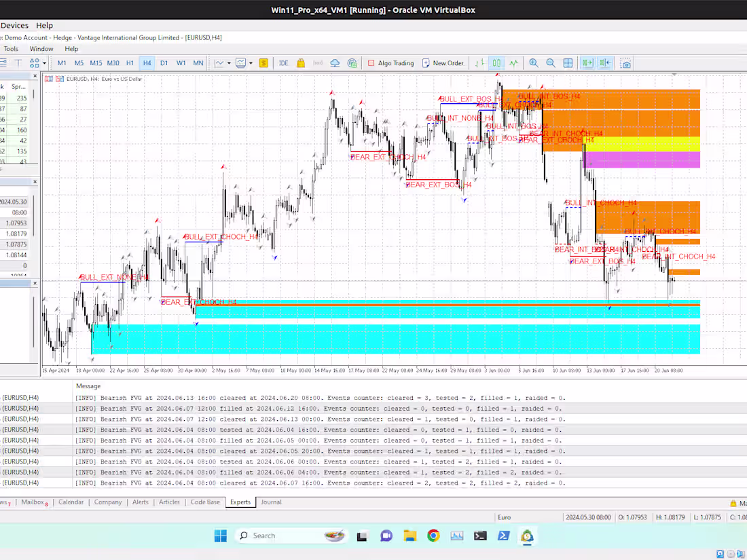The image size is (747, 560).
Task: Switch to the Journal tab
Action: click(x=271, y=502)
